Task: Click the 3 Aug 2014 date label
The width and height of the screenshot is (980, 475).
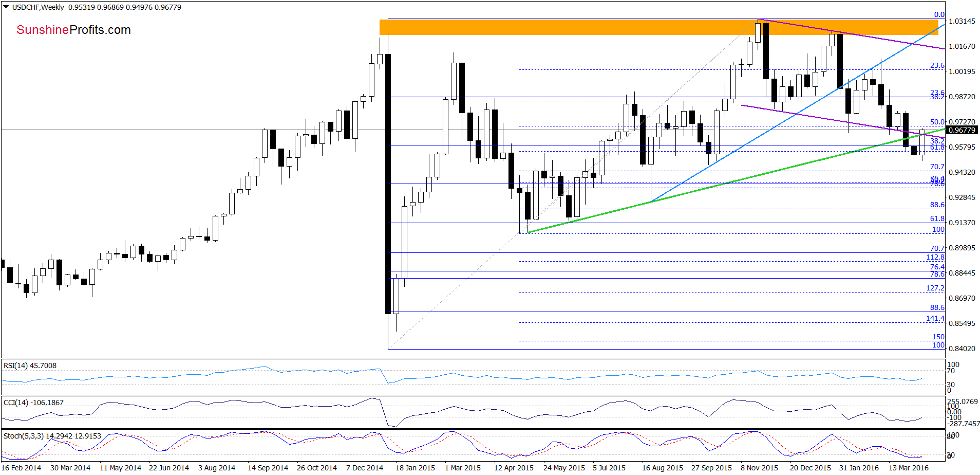Action: click(217, 468)
